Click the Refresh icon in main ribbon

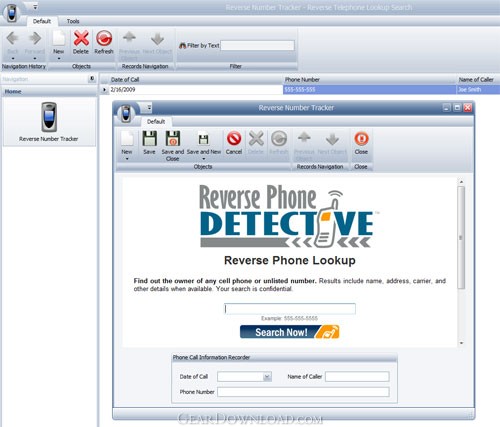(104, 38)
